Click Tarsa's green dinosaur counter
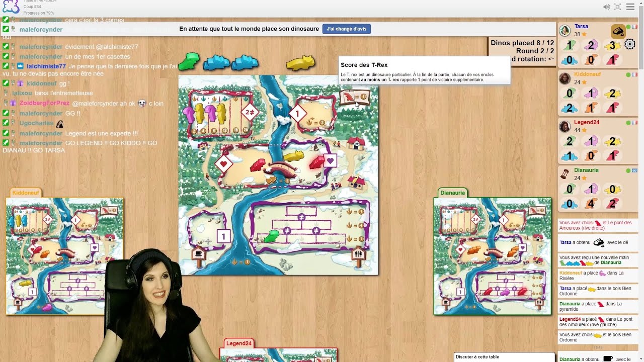The height and width of the screenshot is (362, 644). tap(569, 46)
